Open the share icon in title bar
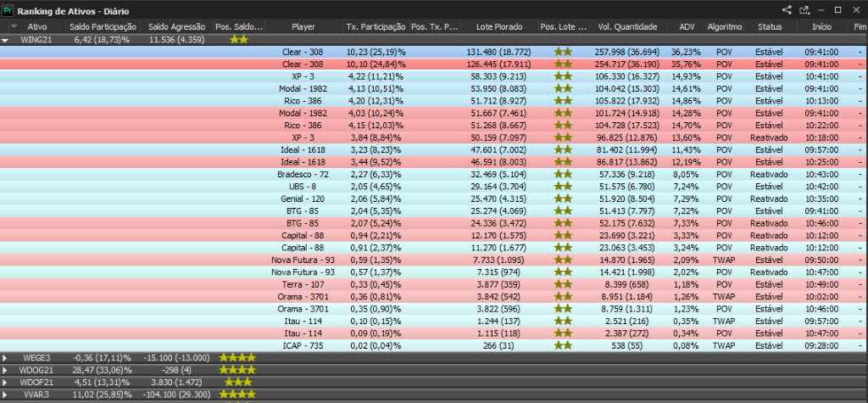The height and width of the screenshot is (403, 868). click(x=787, y=10)
